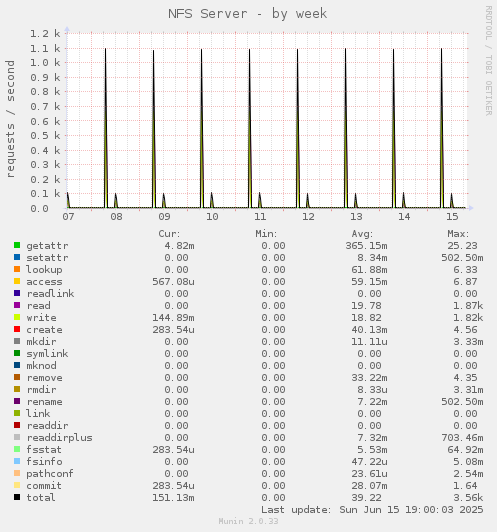Image resolution: width=497 pixels, height=532 pixels.
Task: Click write current value 144.89m
Action: tap(173, 318)
